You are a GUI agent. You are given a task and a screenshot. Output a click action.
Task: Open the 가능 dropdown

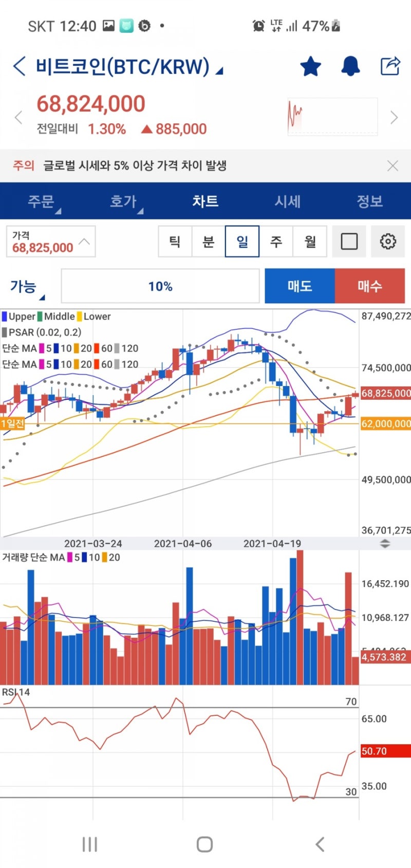coord(27,287)
